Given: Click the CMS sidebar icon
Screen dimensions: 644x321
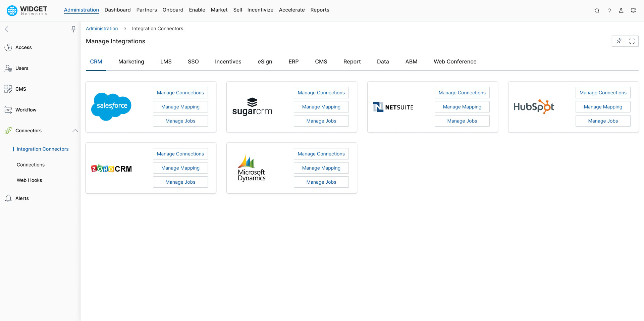Looking at the screenshot, I should [x=8, y=89].
